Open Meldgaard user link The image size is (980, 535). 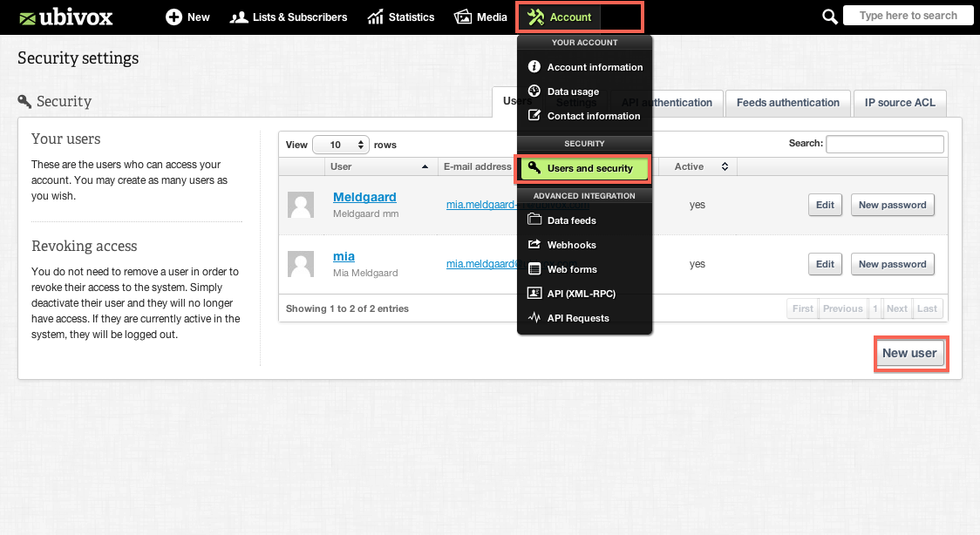364,197
